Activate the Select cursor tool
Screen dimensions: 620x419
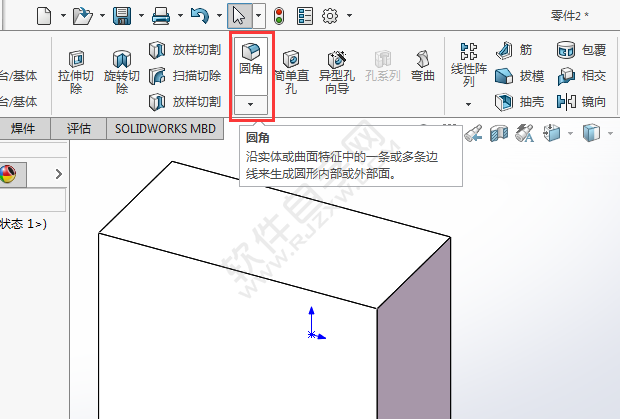tap(239, 16)
